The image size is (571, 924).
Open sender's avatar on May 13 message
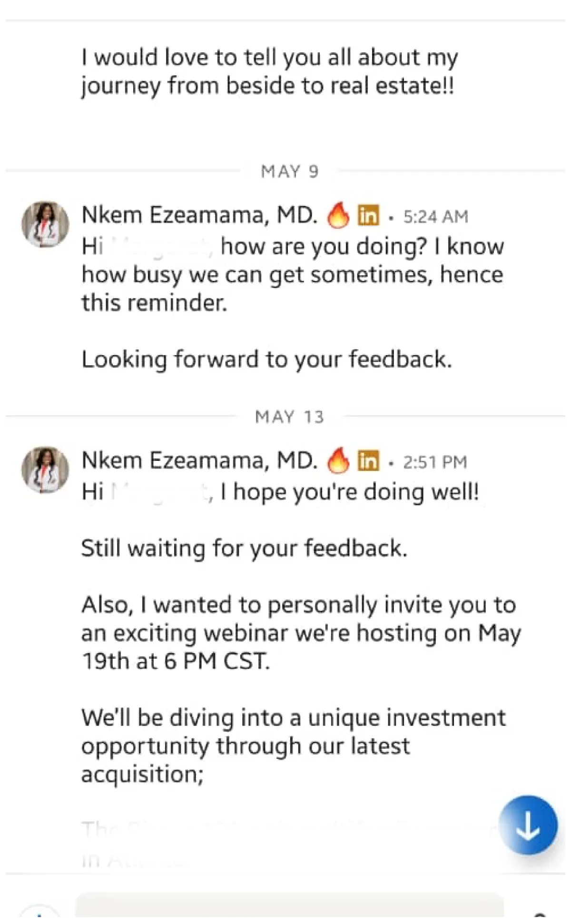point(45,470)
